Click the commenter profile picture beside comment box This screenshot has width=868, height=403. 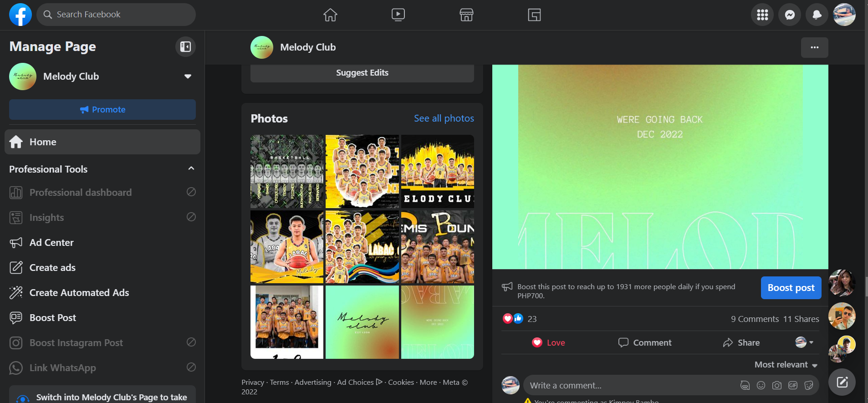point(511,385)
